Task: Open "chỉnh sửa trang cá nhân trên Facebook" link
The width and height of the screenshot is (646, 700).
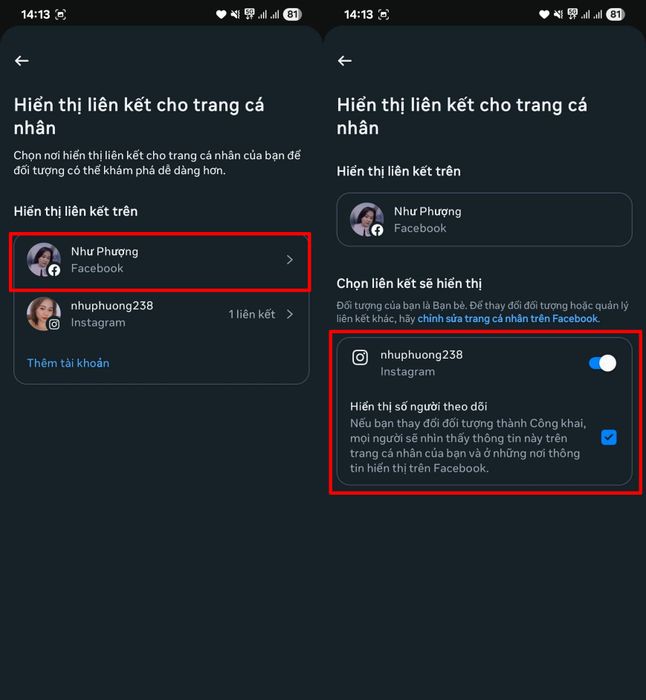Action: 507,318
